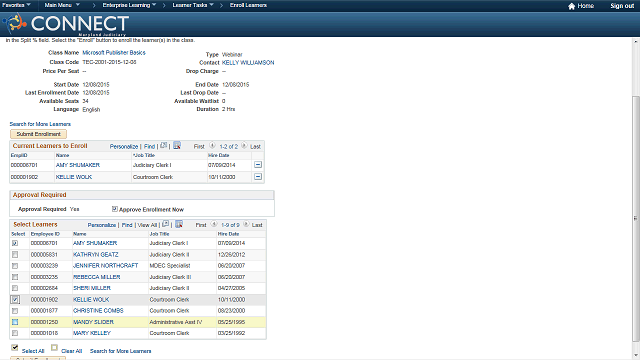Open the Favorites dropdown menu

pos(16,5)
